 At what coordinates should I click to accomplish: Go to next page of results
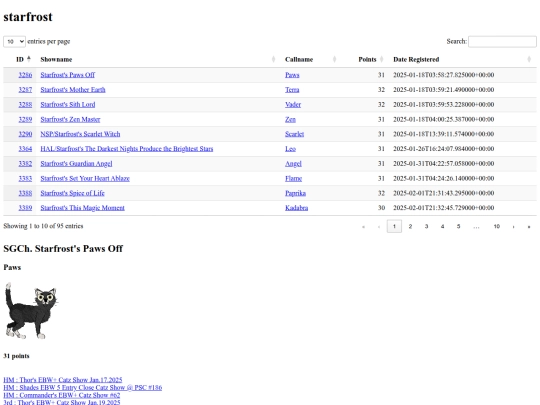click(x=513, y=226)
